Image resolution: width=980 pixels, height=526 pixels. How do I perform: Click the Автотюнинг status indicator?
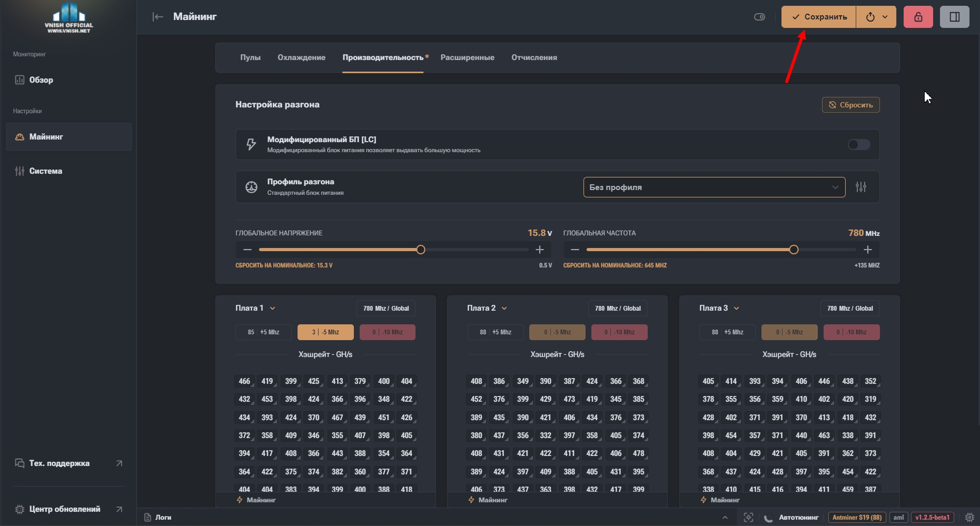pos(791,518)
